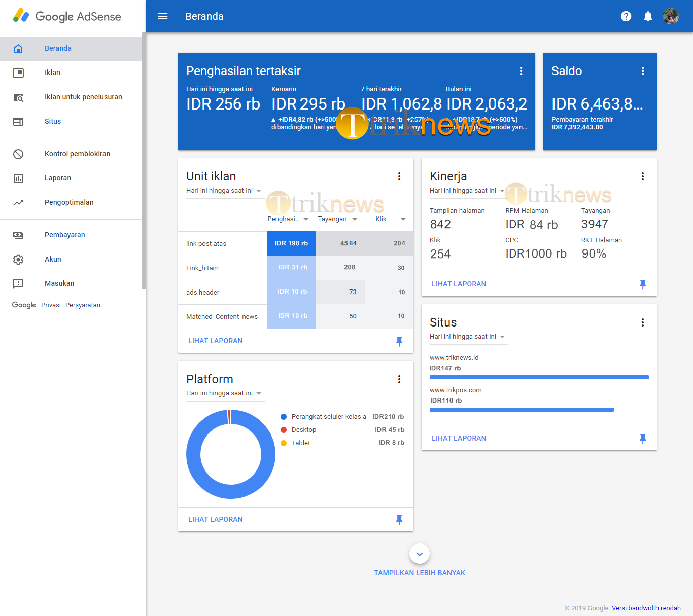The width and height of the screenshot is (693, 616).
Task: Click the round expand chevron button
Action: tap(420, 554)
